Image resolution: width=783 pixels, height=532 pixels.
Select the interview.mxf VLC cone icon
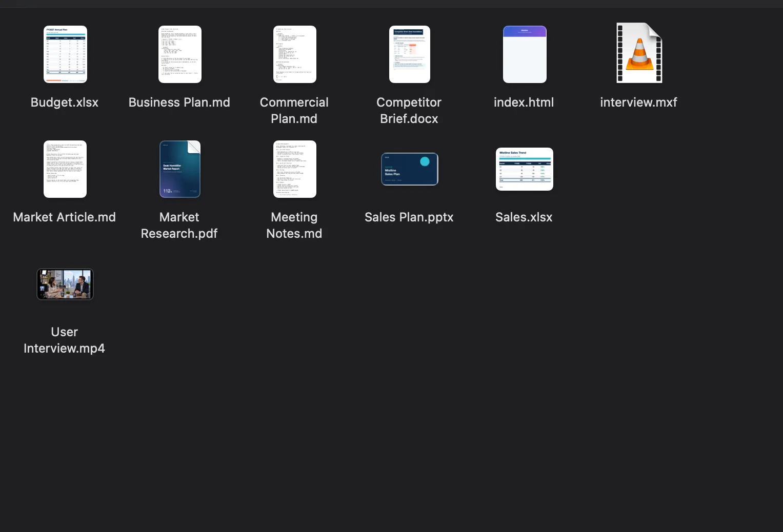639,53
